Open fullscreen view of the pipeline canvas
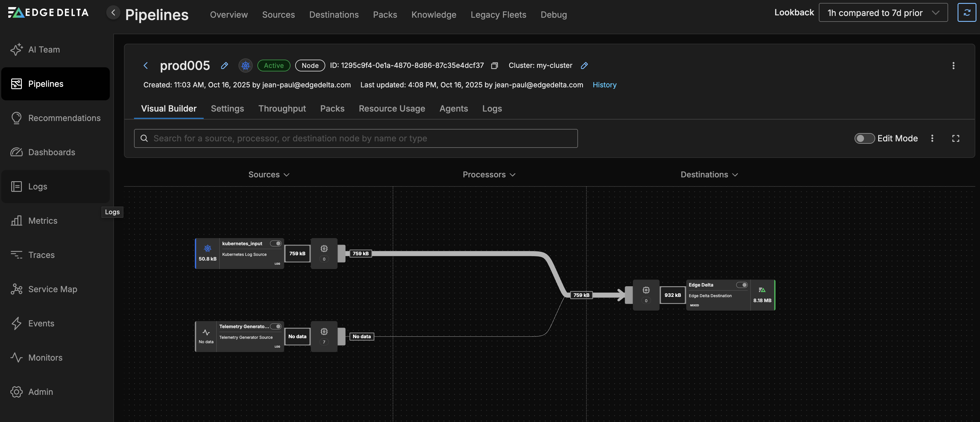The width and height of the screenshot is (980, 422). click(x=955, y=138)
